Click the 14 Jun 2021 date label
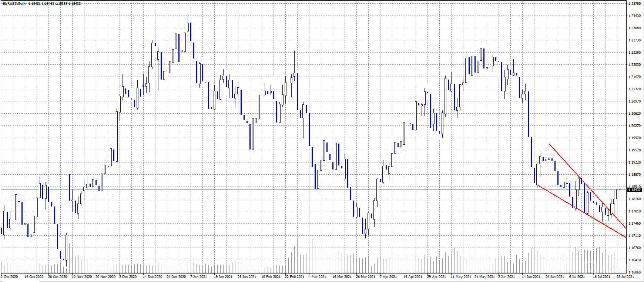The image size is (644, 282). pos(531,277)
